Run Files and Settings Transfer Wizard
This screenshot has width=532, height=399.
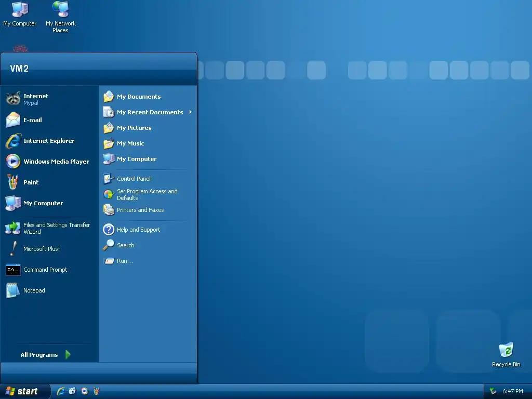point(49,228)
